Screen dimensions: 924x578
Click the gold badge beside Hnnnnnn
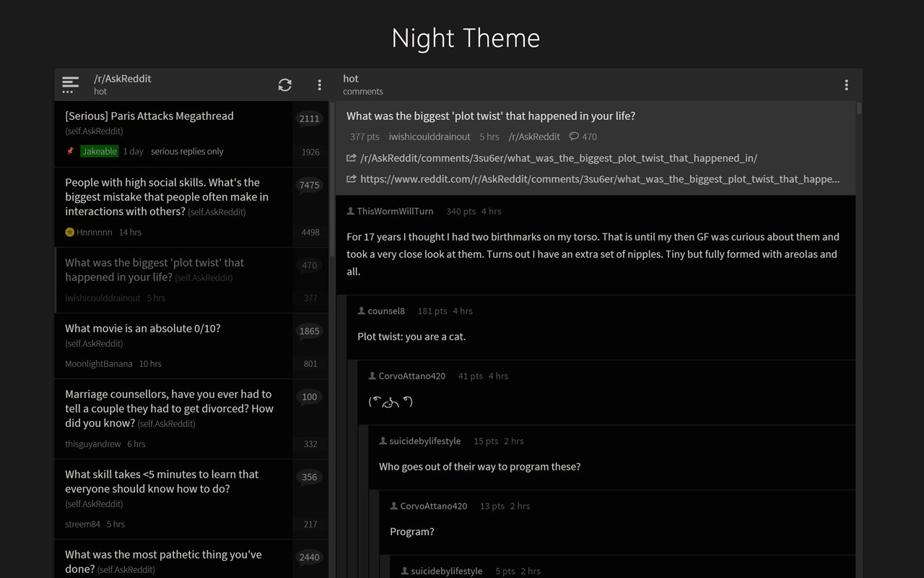click(70, 232)
